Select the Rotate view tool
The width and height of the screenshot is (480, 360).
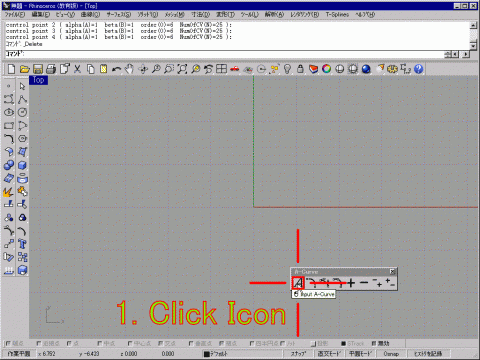point(143,69)
